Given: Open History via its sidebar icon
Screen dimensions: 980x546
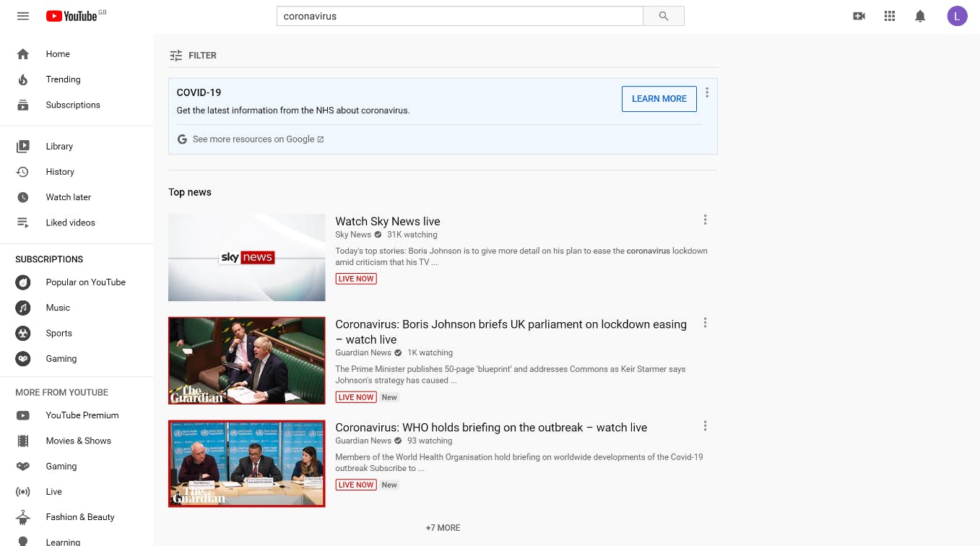Looking at the screenshot, I should pos(22,172).
